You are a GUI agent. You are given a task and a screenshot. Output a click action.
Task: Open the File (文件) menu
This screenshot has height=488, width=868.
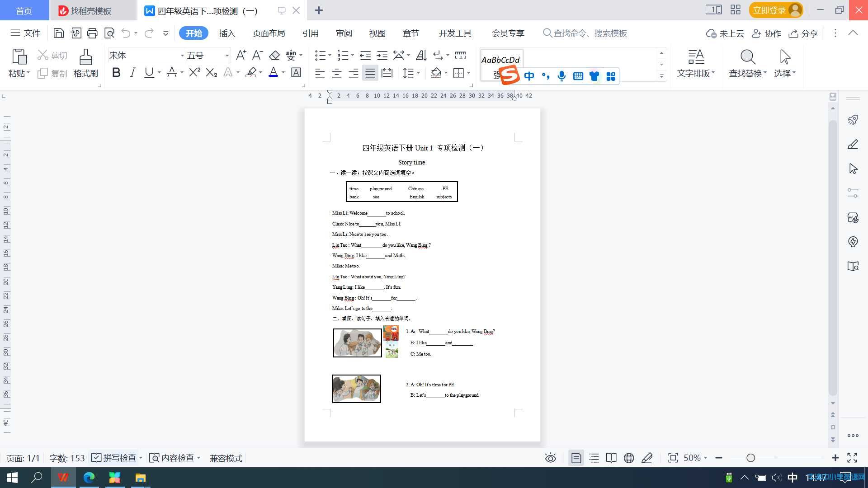pos(25,33)
